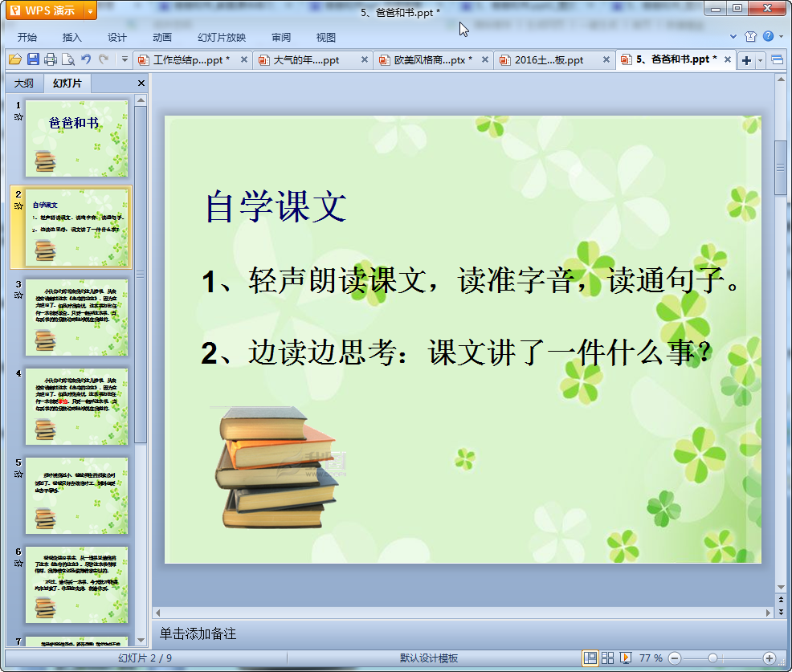
Task: Close the 欧美风格商...ptx tab
Action: point(485,59)
